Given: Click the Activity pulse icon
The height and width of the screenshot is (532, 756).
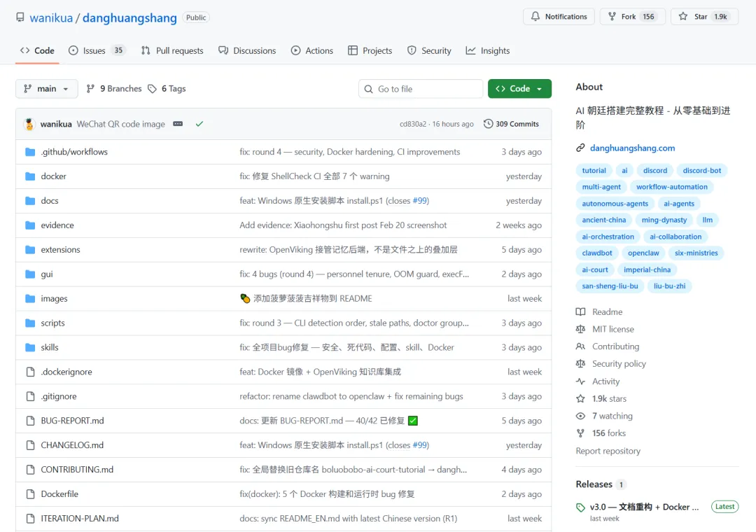Looking at the screenshot, I should pyautogui.click(x=580, y=381).
